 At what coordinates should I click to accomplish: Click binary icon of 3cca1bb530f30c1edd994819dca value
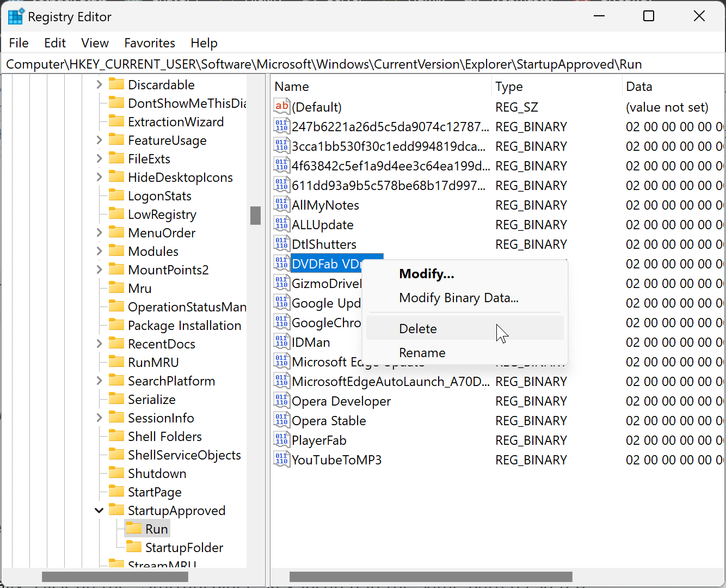pyautogui.click(x=281, y=146)
